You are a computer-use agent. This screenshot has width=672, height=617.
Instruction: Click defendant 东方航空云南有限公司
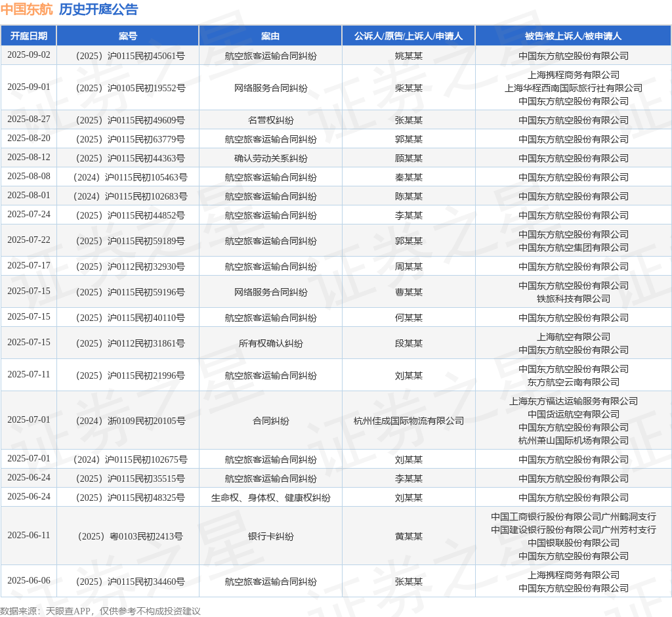click(x=574, y=382)
